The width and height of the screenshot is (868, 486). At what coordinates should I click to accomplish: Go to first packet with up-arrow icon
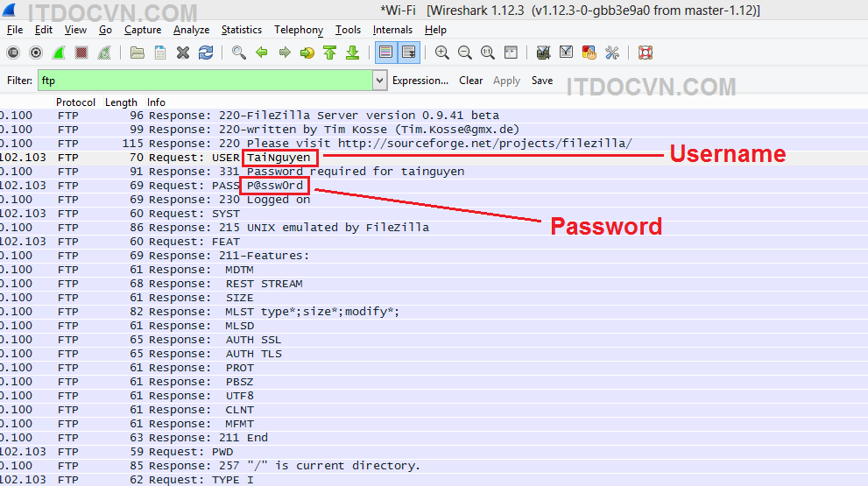330,53
